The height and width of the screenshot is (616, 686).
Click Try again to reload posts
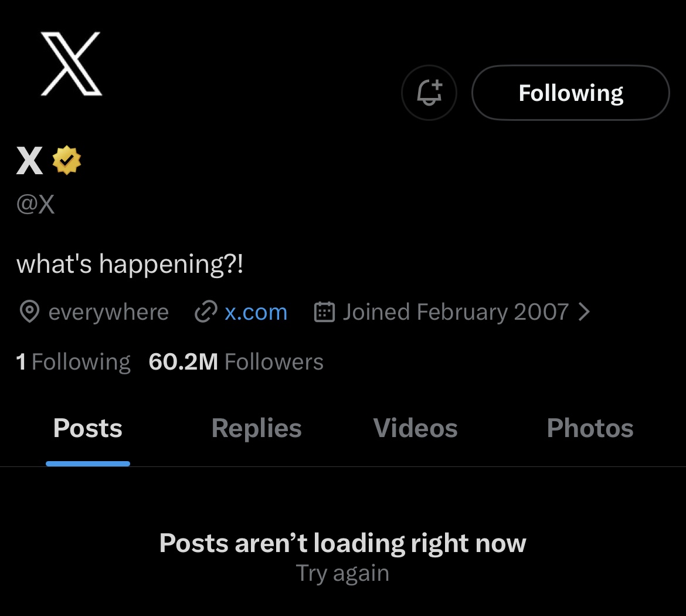pos(342,573)
